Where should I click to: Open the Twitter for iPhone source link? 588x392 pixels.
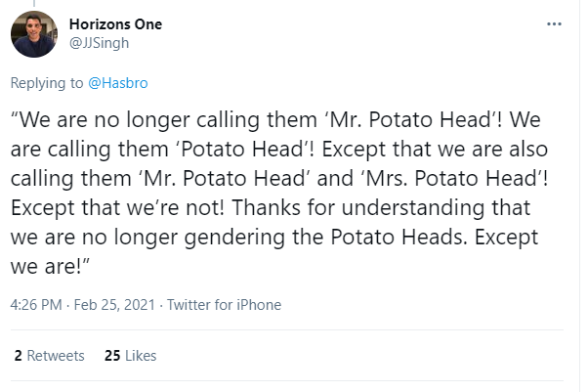pos(224,305)
